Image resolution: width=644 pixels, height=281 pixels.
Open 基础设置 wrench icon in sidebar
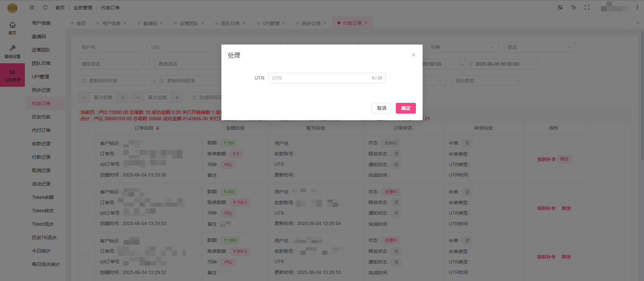tap(12, 51)
